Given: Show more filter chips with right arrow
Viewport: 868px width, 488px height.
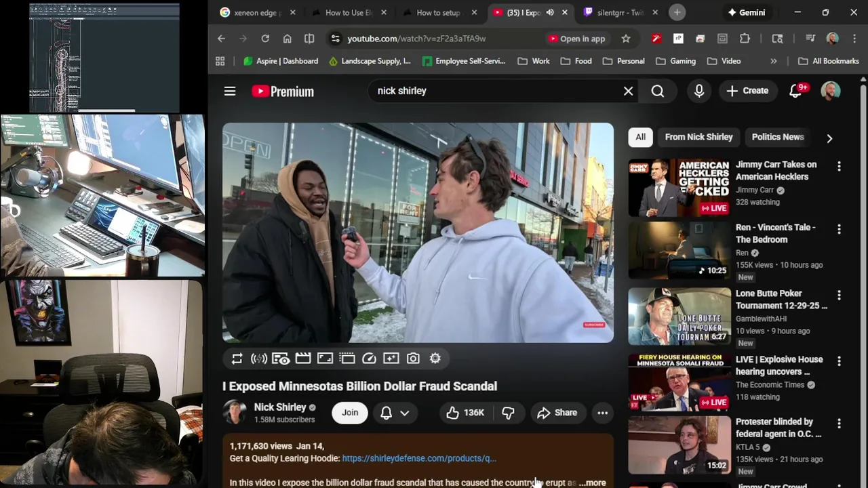Looking at the screenshot, I should (829, 138).
